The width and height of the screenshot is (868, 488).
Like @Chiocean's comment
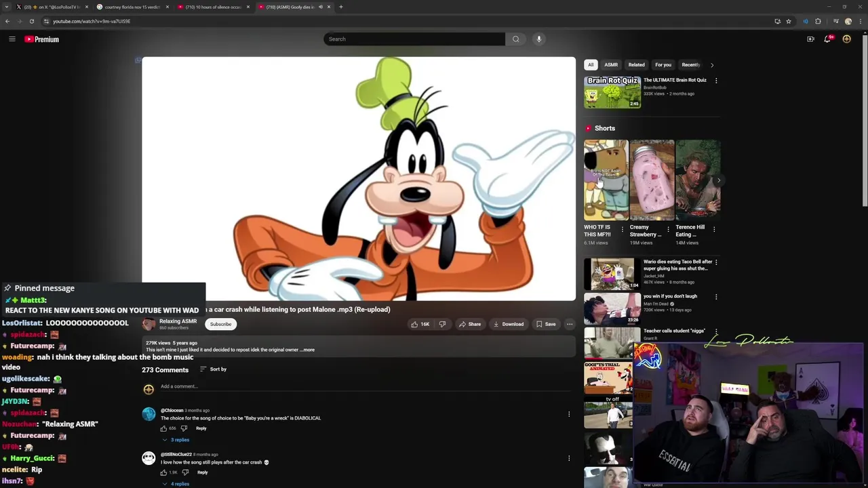(x=163, y=428)
